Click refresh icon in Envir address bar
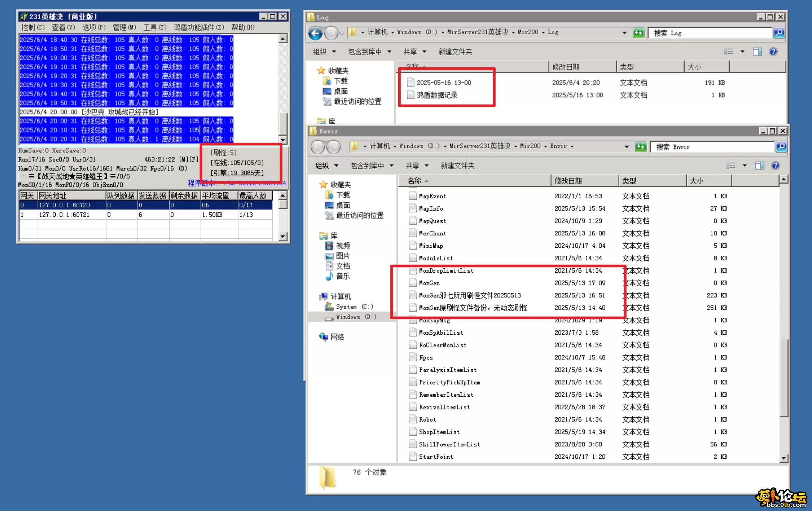The height and width of the screenshot is (511, 812). (640, 147)
